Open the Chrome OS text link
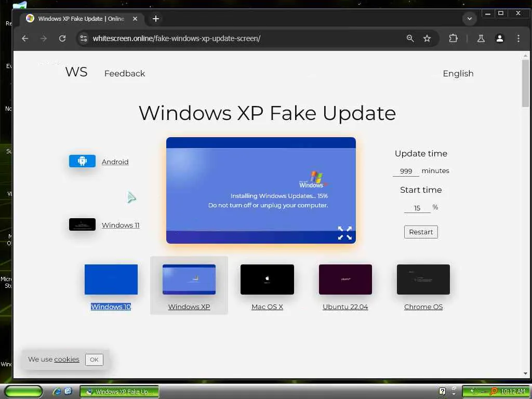The image size is (532, 399). [x=423, y=307]
